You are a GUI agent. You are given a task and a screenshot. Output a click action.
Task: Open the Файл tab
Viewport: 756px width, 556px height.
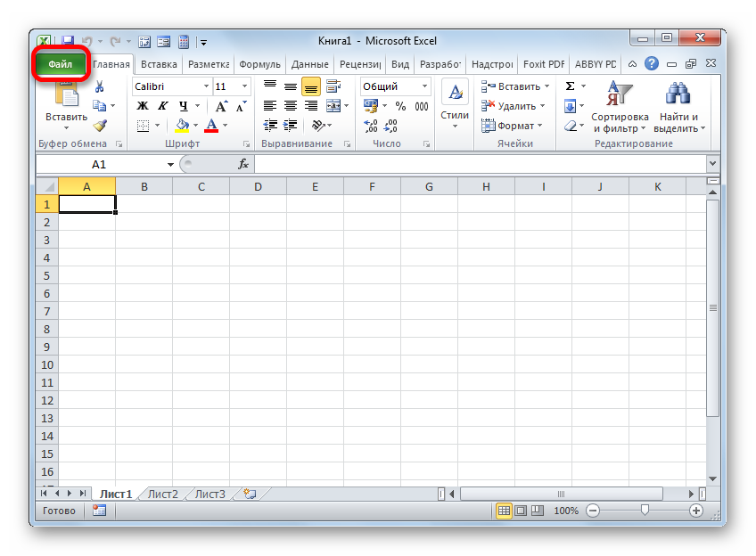pos(61,64)
